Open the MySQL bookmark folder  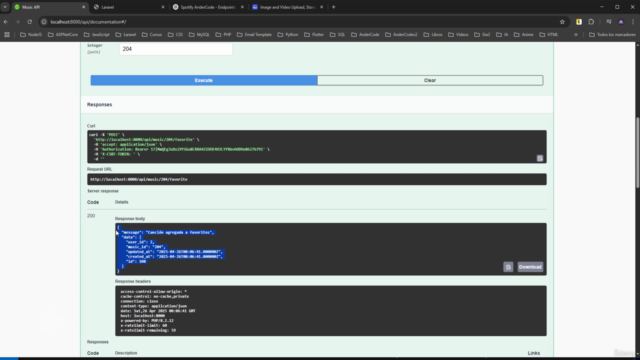[x=199, y=35]
